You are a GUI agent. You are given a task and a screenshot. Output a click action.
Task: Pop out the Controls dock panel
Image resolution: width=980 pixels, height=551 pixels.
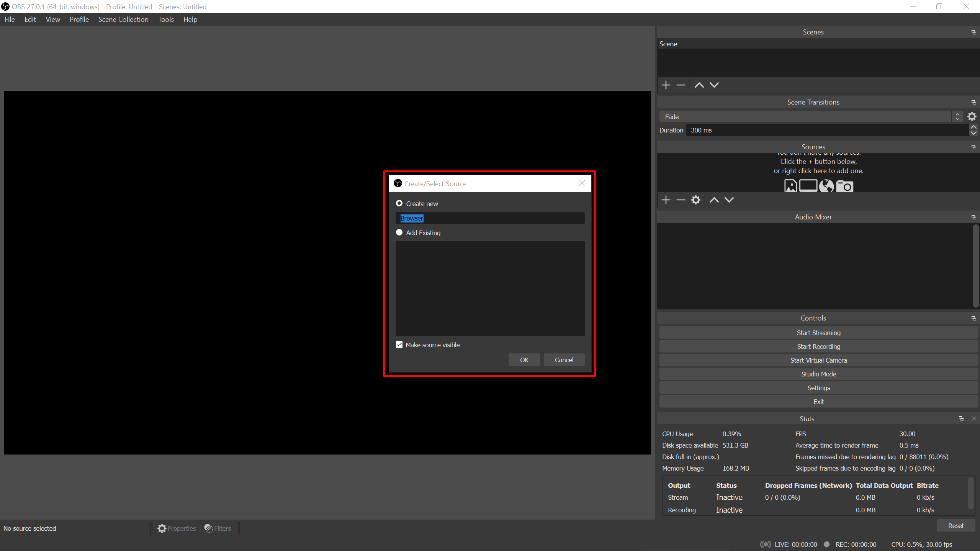tap(974, 318)
